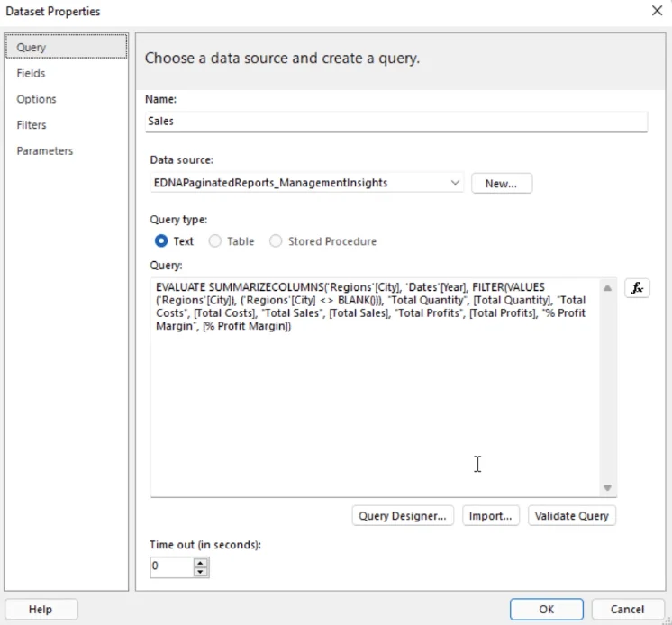Cancel the dialog
672x625 pixels.
coord(628,609)
